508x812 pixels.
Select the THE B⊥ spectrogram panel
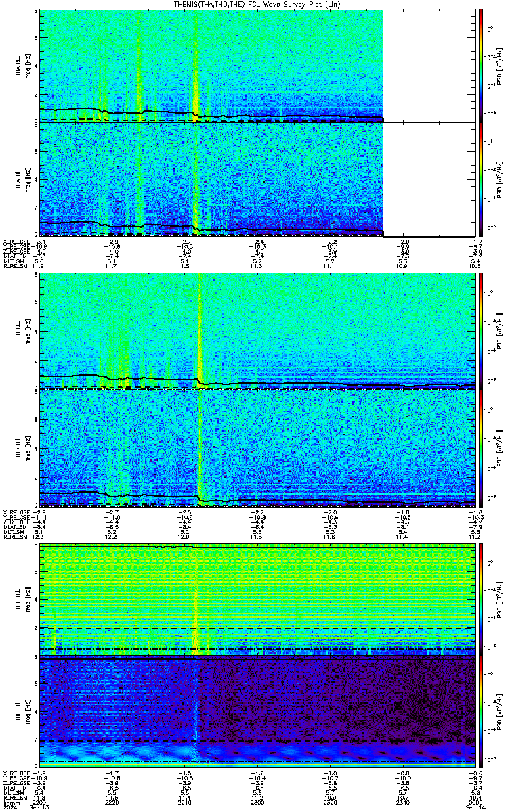point(258,600)
